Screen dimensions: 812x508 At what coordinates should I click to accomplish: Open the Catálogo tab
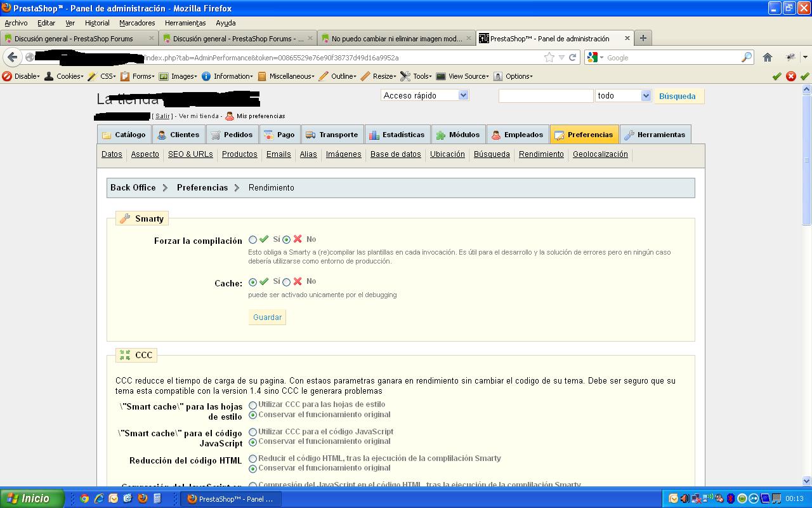124,135
